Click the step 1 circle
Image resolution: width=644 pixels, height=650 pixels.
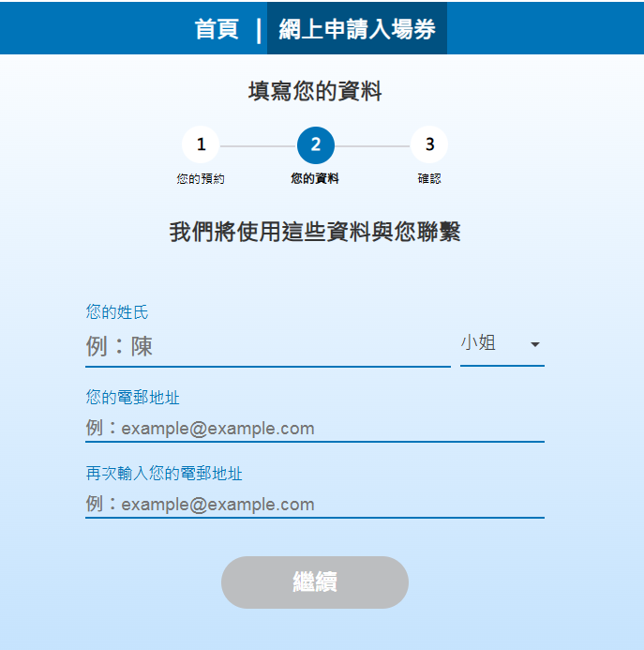(201, 144)
